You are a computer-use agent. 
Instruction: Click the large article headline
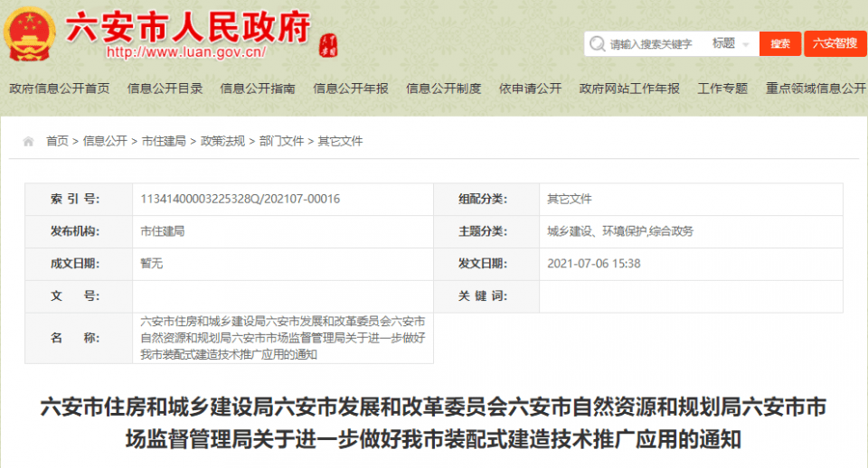tap(433, 423)
